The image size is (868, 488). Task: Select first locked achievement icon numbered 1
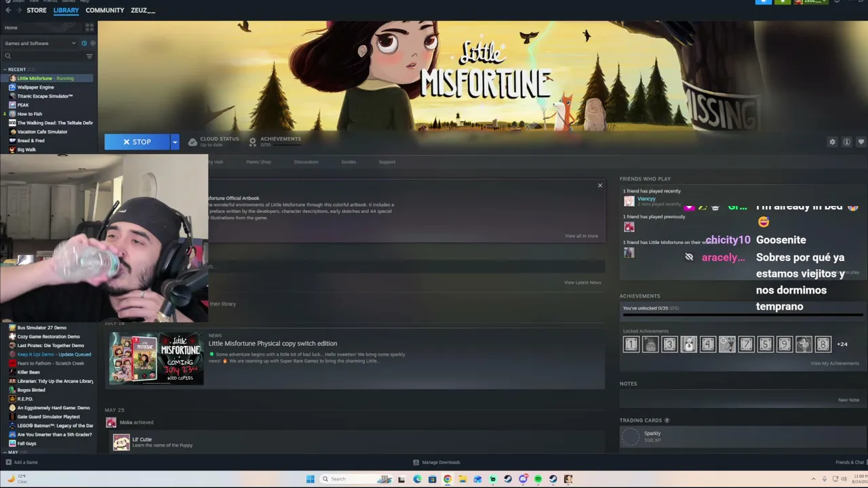[x=631, y=344]
